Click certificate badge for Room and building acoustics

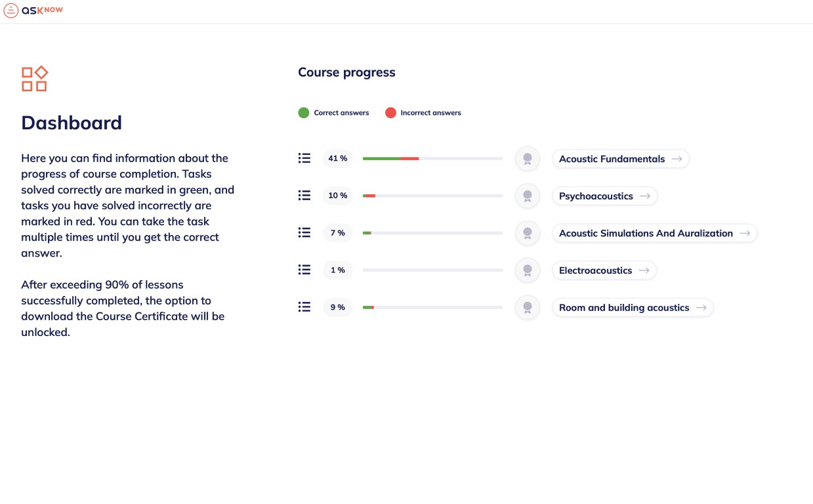(x=528, y=308)
